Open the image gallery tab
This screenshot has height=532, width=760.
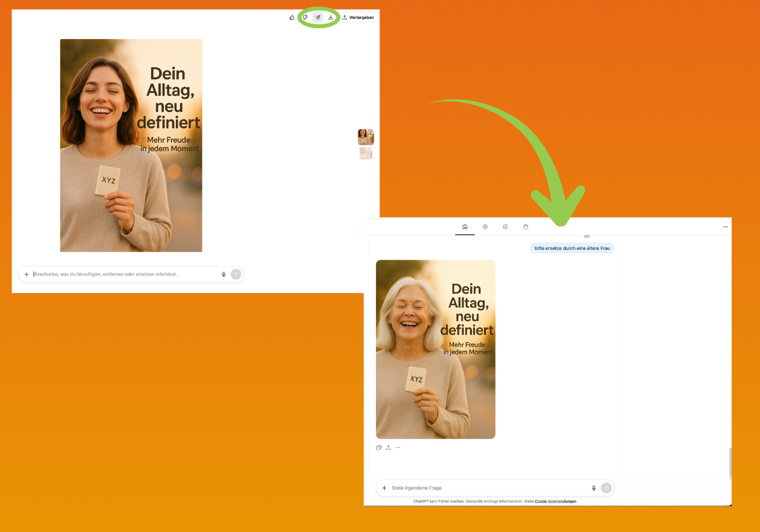(505, 226)
